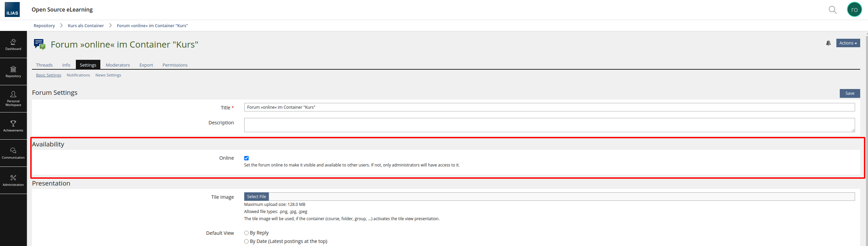The height and width of the screenshot is (246, 868).
Task: Open the user avatar menu
Action: click(854, 10)
